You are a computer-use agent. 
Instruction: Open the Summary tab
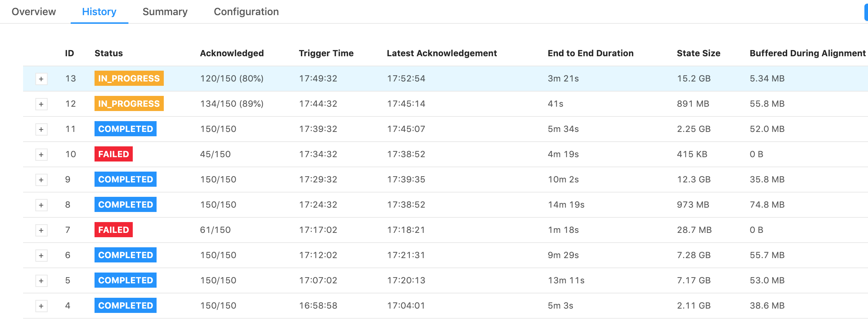(165, 12)
